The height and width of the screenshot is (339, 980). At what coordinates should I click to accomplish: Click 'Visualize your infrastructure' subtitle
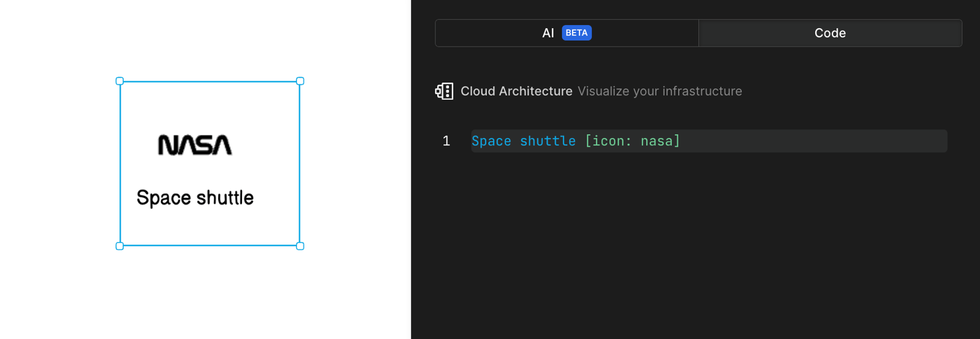click(660, 91)
